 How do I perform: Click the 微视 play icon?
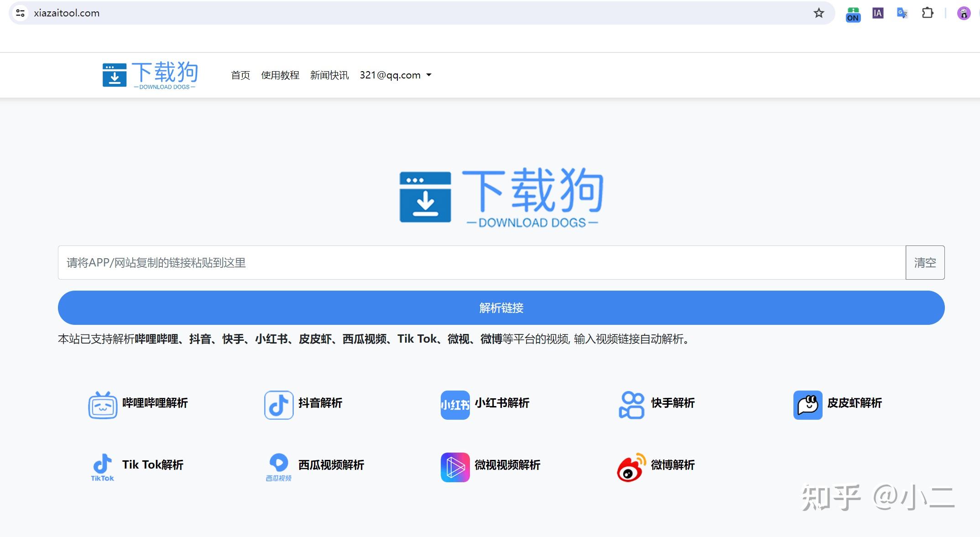(x=455, y=467)
